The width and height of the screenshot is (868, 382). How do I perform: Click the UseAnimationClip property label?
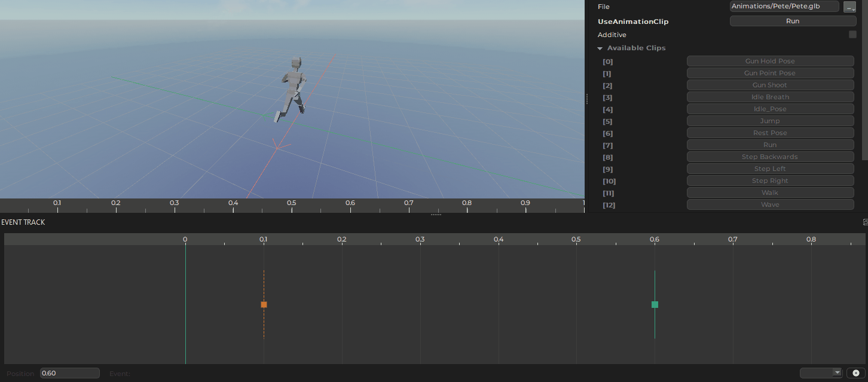pos(633,22)
